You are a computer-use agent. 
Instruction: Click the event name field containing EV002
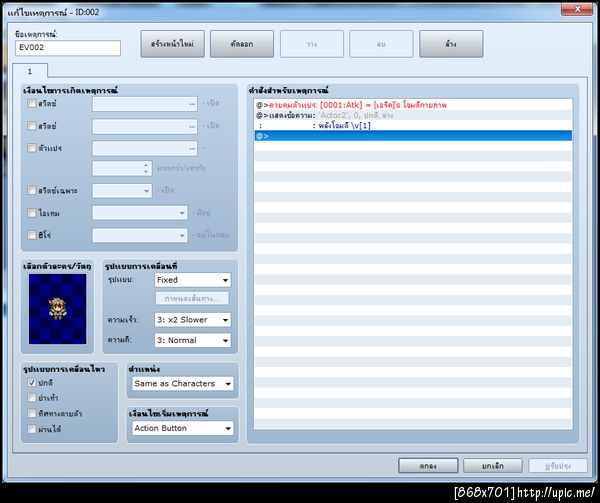(68, 48)
